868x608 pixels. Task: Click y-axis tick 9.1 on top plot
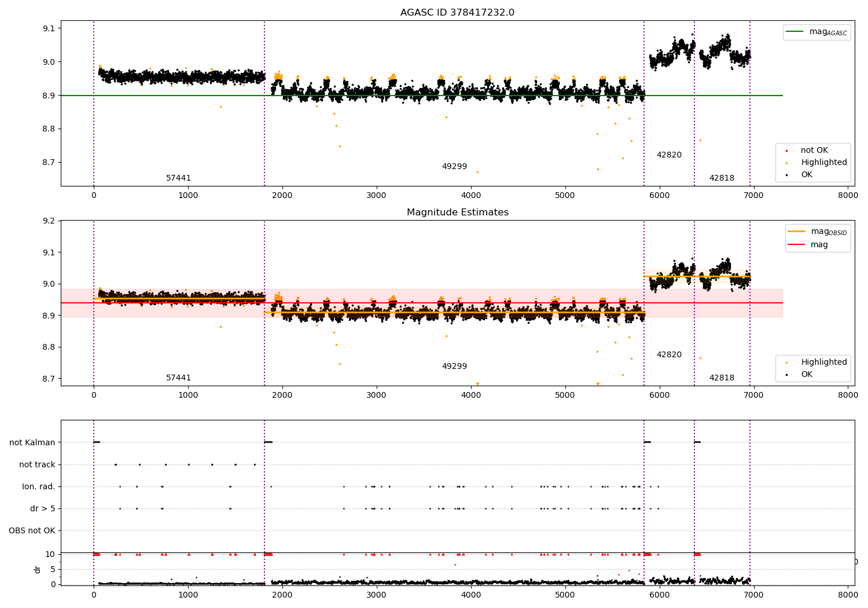pyautogui.click(x=49, y=28)
